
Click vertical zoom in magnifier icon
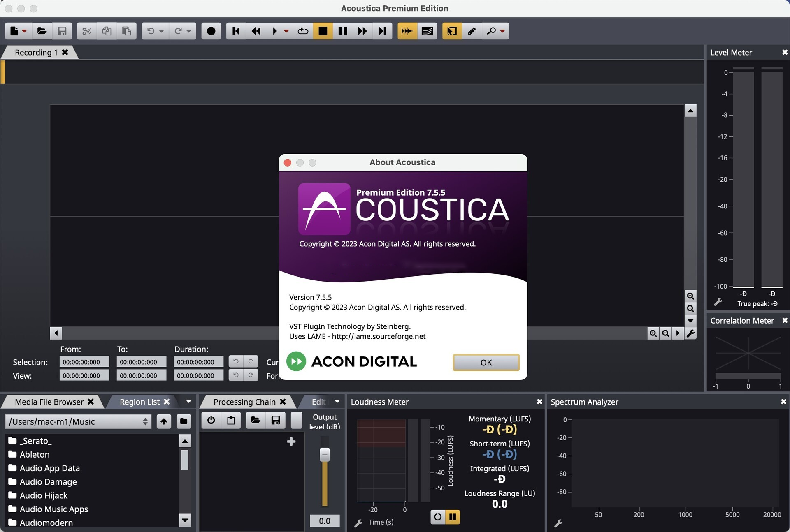pyautogui.click(x=690, y=296)
